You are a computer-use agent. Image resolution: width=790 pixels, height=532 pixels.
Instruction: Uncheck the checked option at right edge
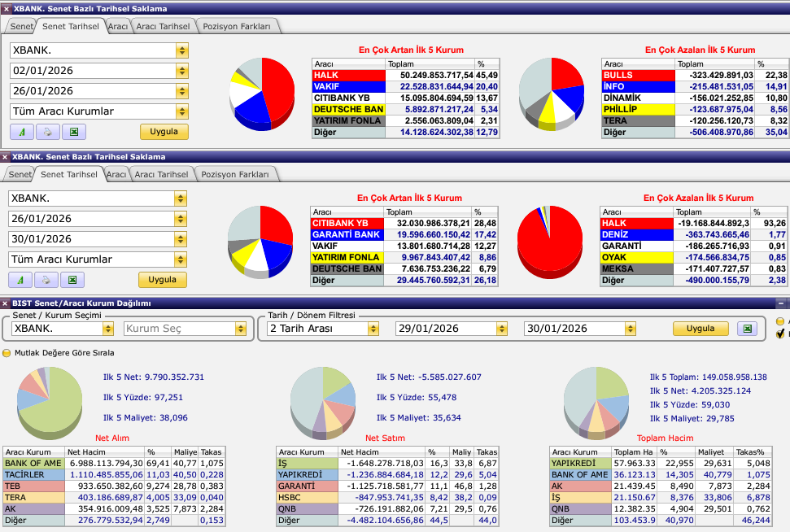click(x=781, y=333)
